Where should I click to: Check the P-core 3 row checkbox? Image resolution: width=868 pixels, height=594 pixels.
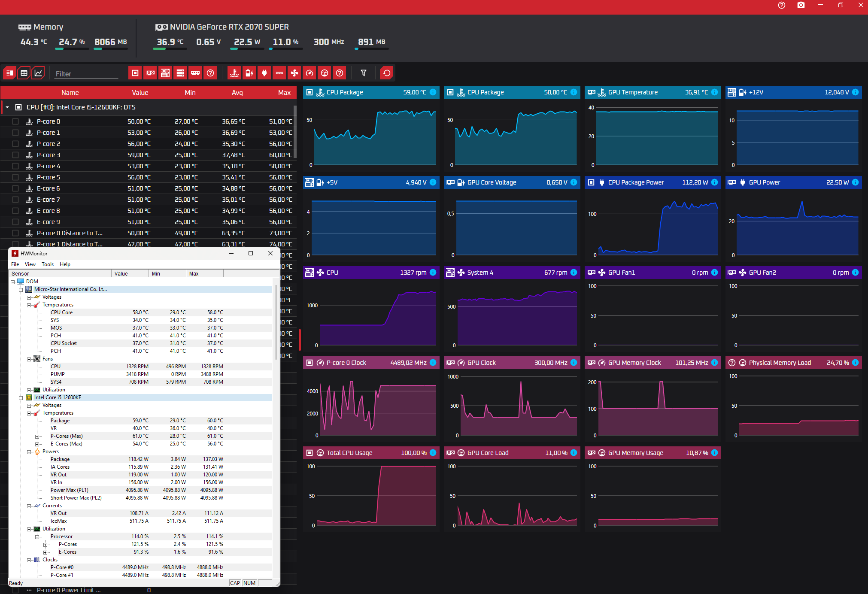pyautogui.click(x=15, y=155)
